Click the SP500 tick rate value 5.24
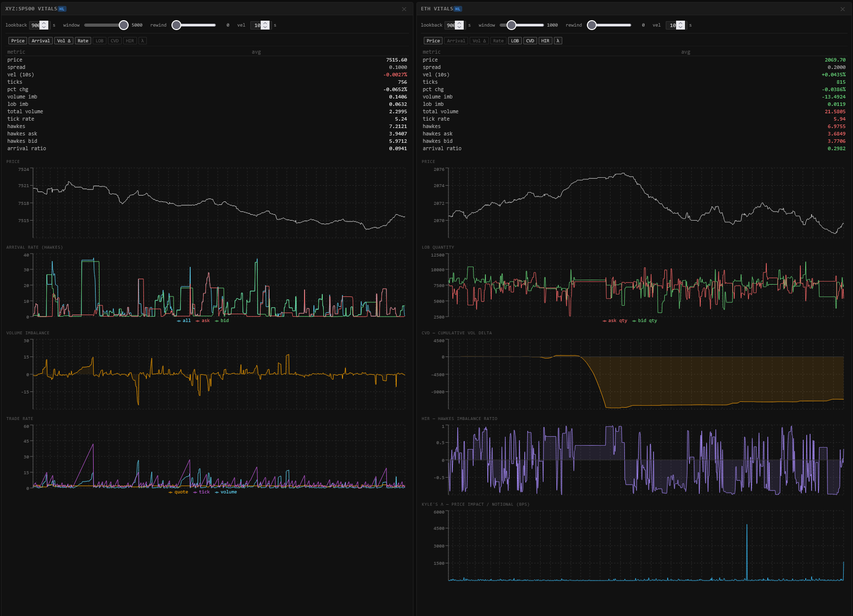Screen dimensions: 853x616 click(401, 119)
